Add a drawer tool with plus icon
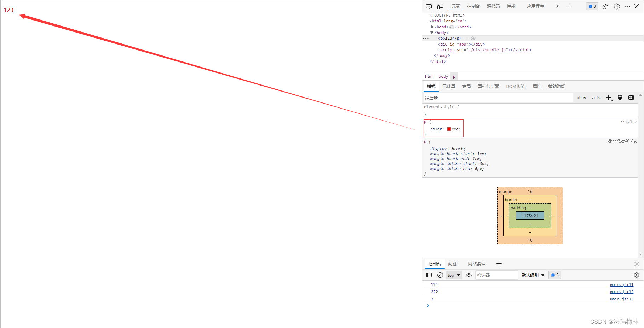 coord(499,264)
